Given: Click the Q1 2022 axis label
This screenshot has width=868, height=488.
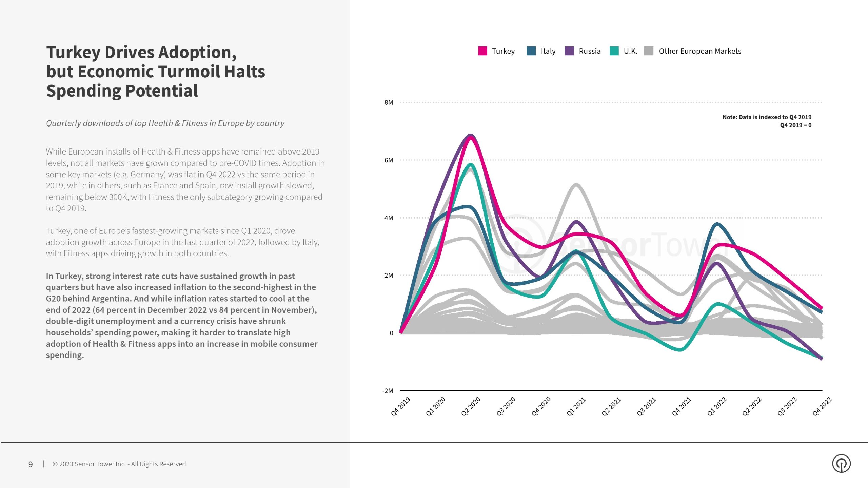Looking at the screenshot, I should 717,406.
